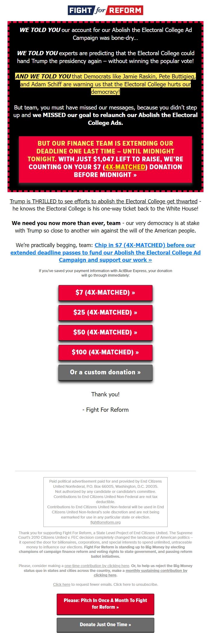
Task: Choose 'Or a custom donation' option
Action: tap(105, 372)
